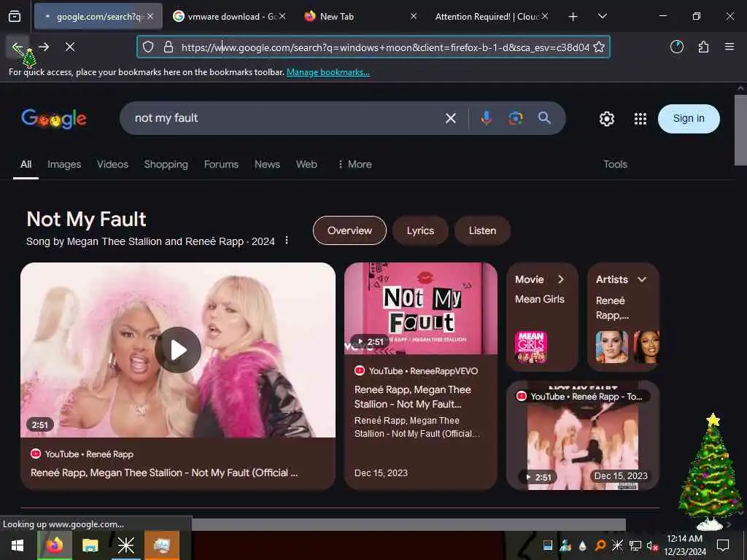
Task: Open File Explorer from taskbar
Action: 90,545
